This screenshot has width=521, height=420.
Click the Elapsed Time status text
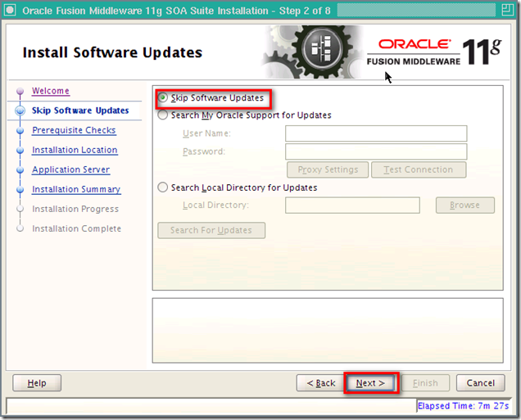coord(463,406)
